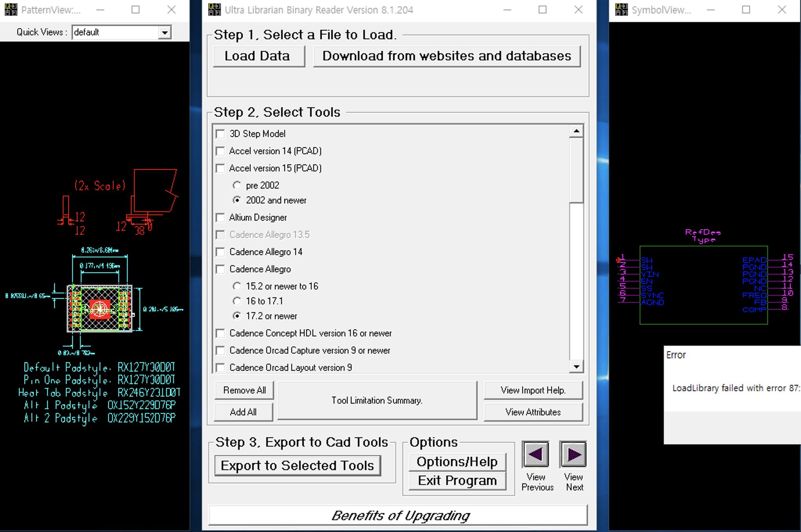This screenshot has width=801, height=532.
Task: Click the footprint drawing in PatternView
Action: (x=99, y=309)
